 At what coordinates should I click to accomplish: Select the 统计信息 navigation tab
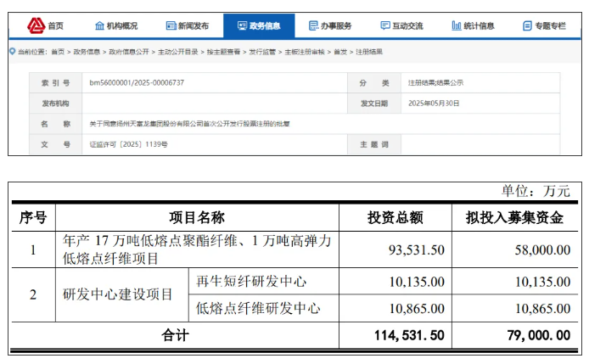pyautogui.click(x=479, y=25)
